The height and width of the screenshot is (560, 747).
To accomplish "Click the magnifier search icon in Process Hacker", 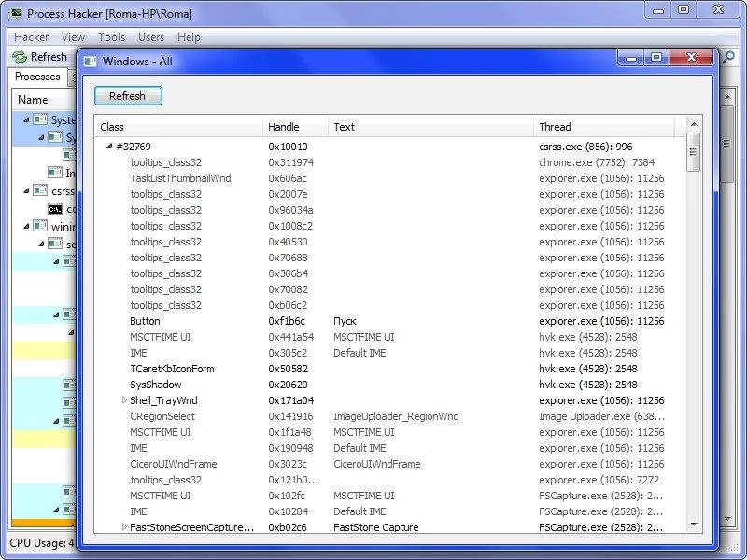I will tap(729, 58).
